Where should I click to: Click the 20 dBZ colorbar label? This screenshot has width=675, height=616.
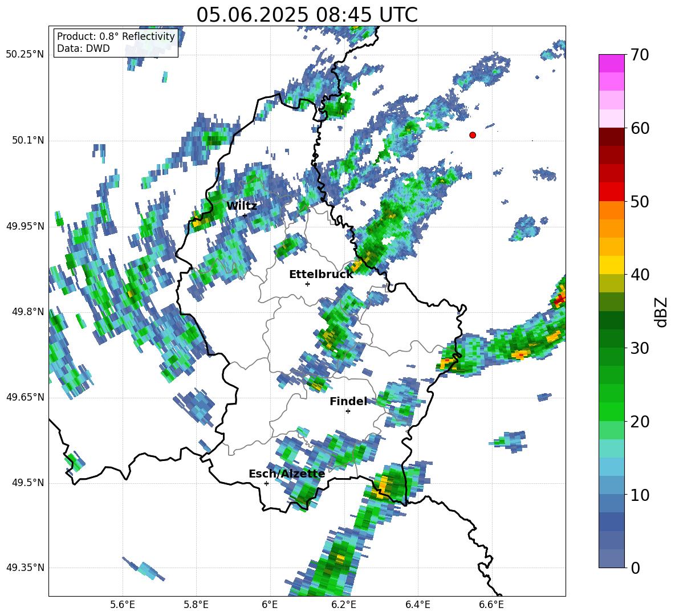coord(640,421)
